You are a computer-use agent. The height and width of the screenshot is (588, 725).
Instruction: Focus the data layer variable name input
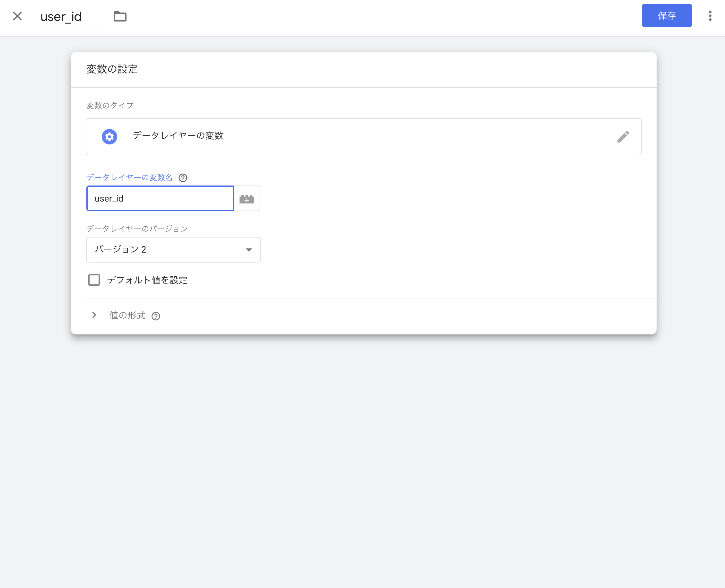(160, 198)
